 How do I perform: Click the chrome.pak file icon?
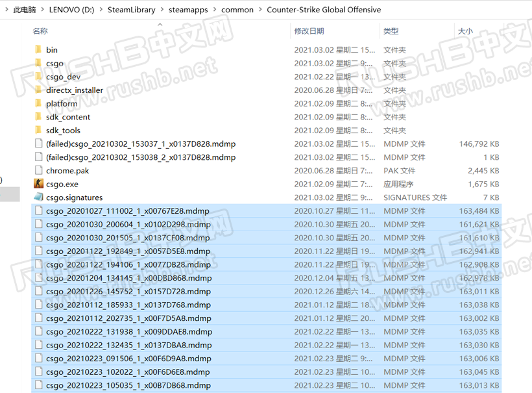(38, 171)
